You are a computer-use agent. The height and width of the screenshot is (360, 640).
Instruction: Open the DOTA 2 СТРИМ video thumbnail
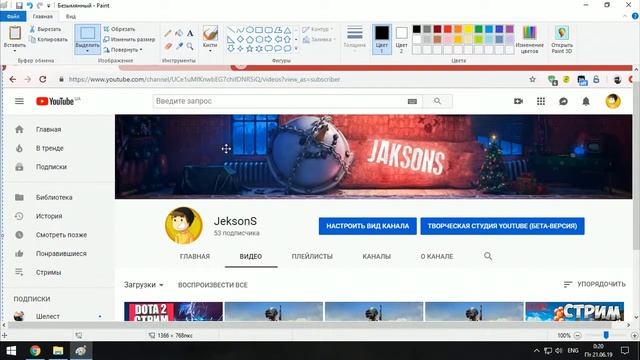point(173,311)
